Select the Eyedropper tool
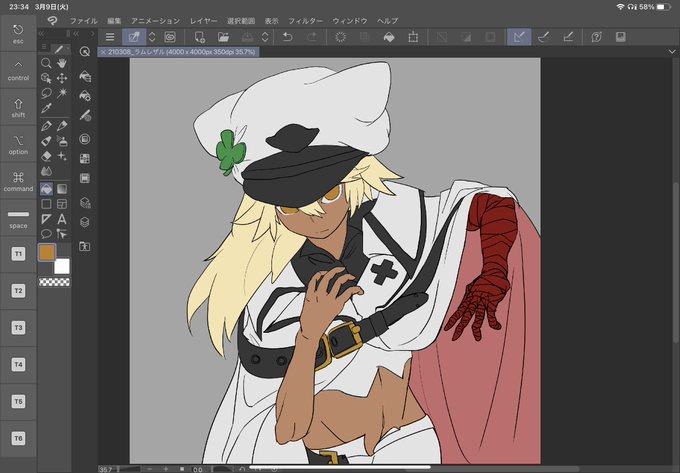 click(x=46, y=108)
